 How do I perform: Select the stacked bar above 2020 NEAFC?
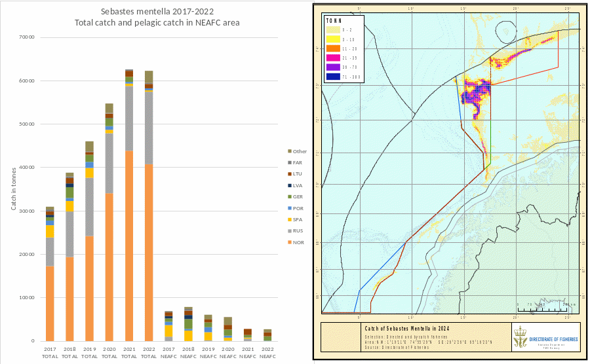click(x=228, y=329)
